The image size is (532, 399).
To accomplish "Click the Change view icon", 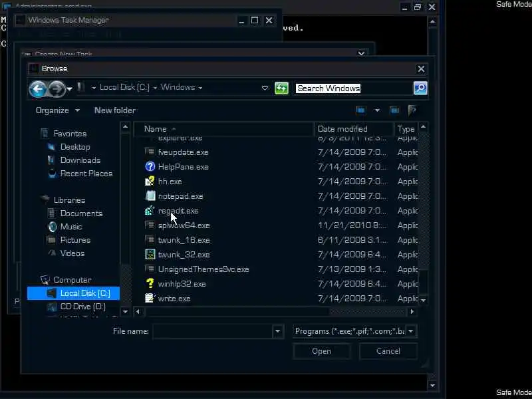I will 360,110.
